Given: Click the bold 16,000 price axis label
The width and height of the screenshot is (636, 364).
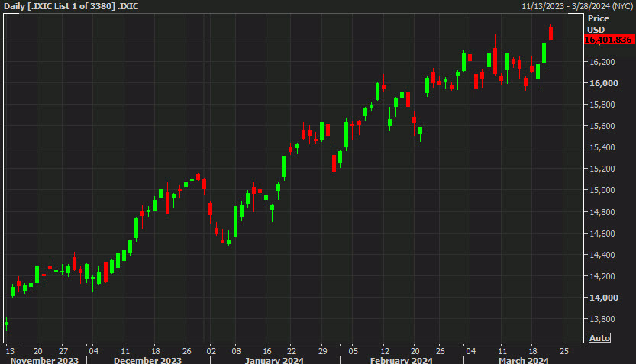Looking at the screenshot, I should [603, 83].
